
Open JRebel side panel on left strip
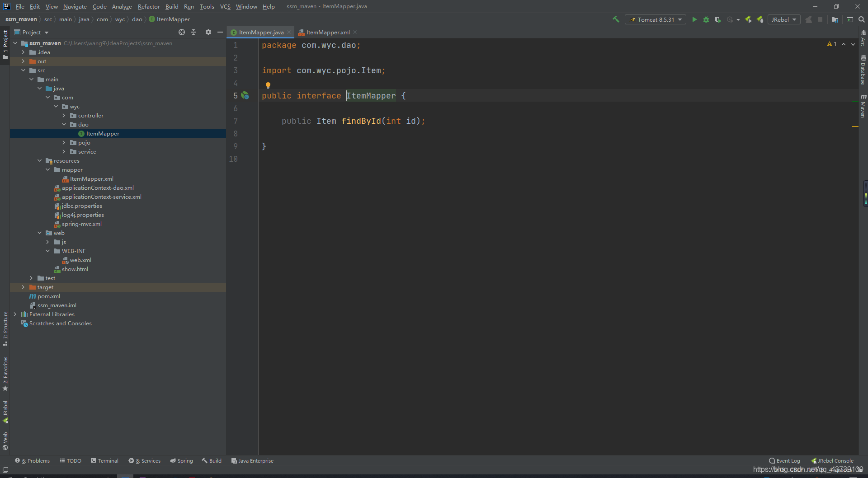(5, 412)
